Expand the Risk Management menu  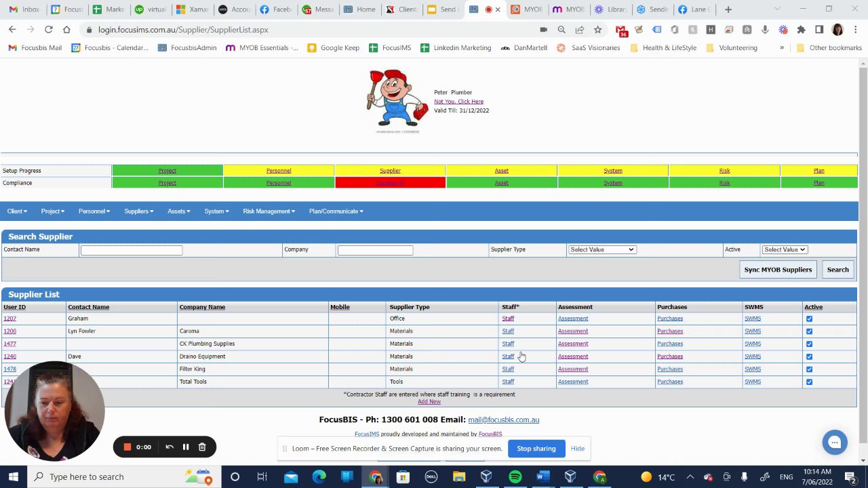[x=269, y=211]
